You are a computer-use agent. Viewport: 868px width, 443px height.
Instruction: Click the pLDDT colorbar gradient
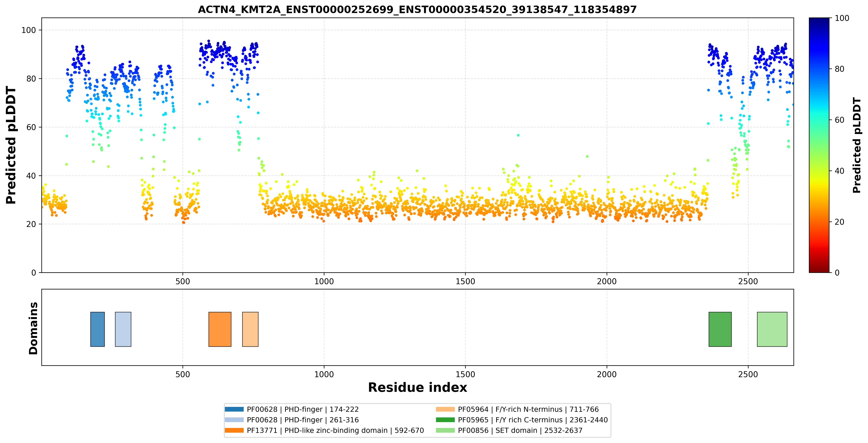[x=819, y=145]
